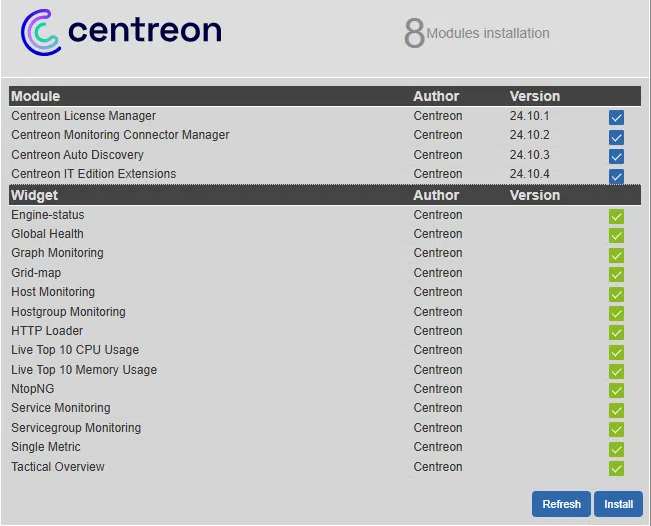Click the Refresh button
Screen dimensions: 651x526
[561, 504]
